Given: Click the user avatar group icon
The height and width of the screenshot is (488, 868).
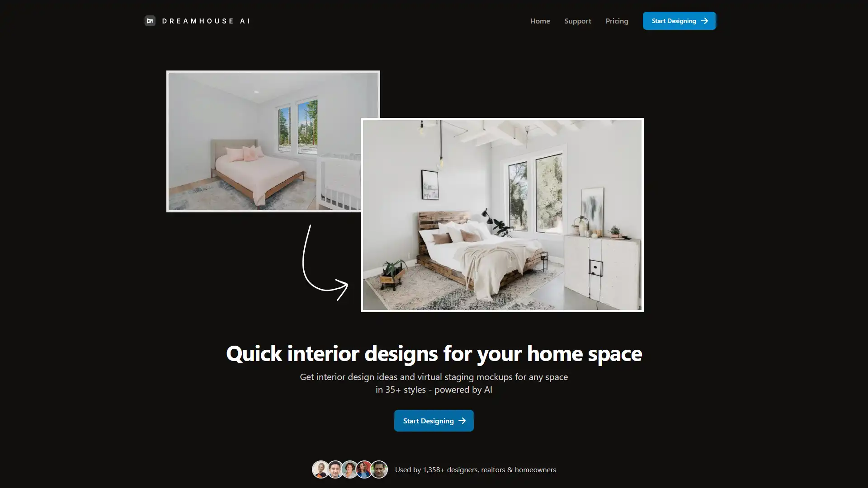Looking at the screenshot, I should [349, 469].
